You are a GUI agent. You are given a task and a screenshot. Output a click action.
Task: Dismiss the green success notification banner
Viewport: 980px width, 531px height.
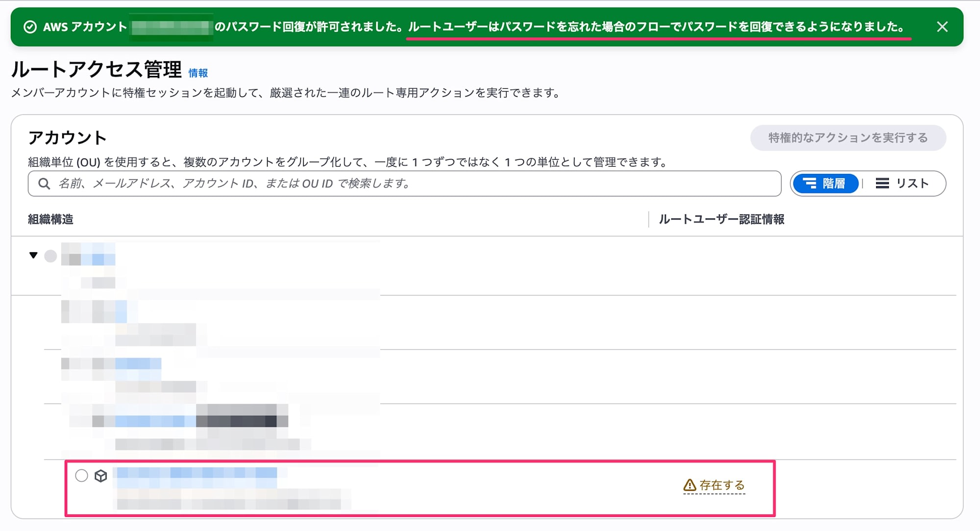click(942, 27)
